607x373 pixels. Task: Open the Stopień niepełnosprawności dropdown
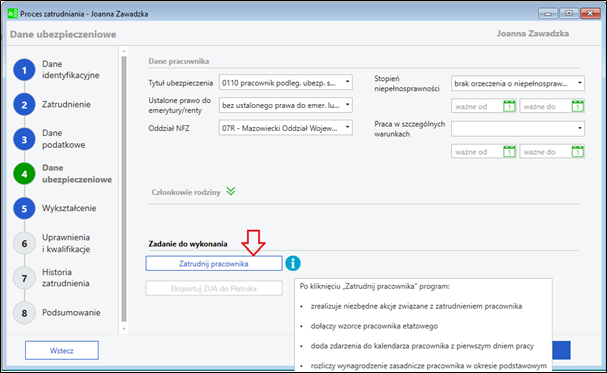click(518, 83)
